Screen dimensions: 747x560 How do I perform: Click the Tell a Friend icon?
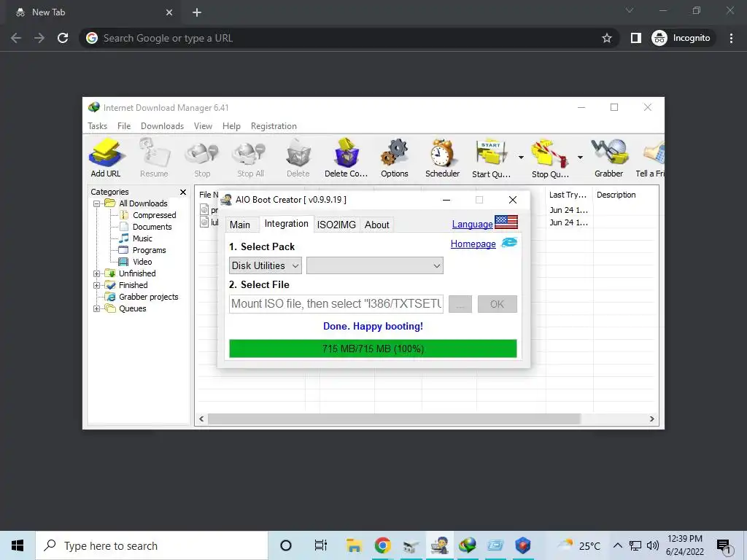point(651,158)
